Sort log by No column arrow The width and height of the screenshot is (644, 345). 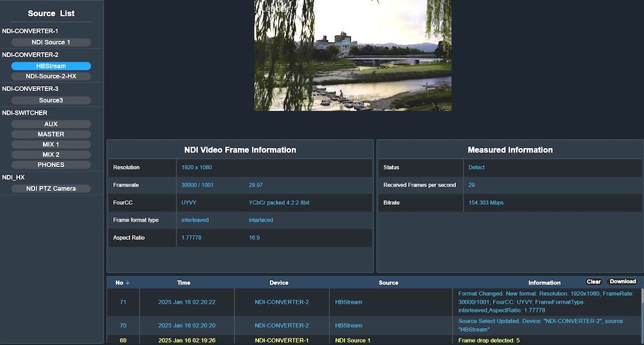point(128,283)
